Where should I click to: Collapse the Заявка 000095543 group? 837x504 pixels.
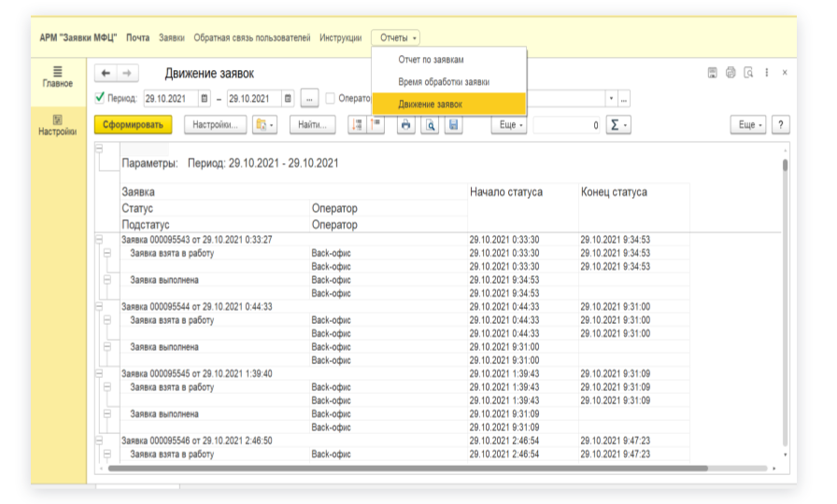[x=99, y=240]
